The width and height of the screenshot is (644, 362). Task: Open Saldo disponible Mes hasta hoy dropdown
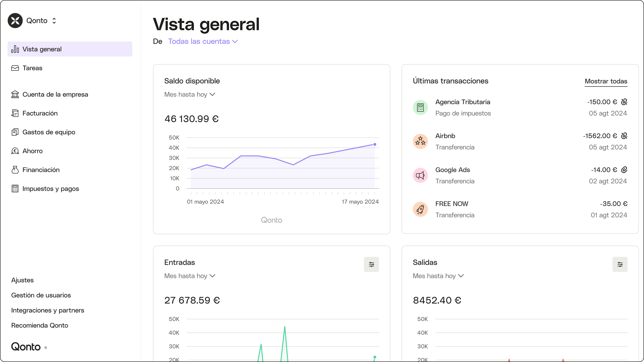point(190,94)
